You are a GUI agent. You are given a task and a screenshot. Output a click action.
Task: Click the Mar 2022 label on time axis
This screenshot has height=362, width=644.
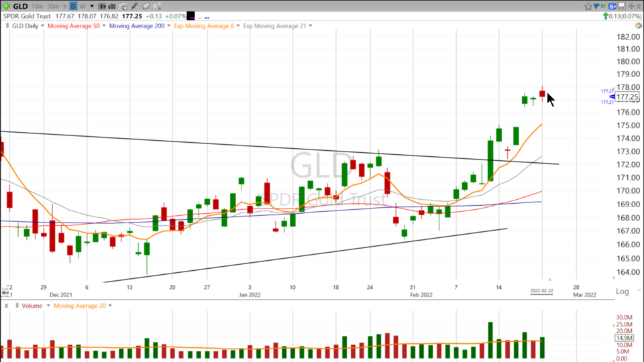585,295
